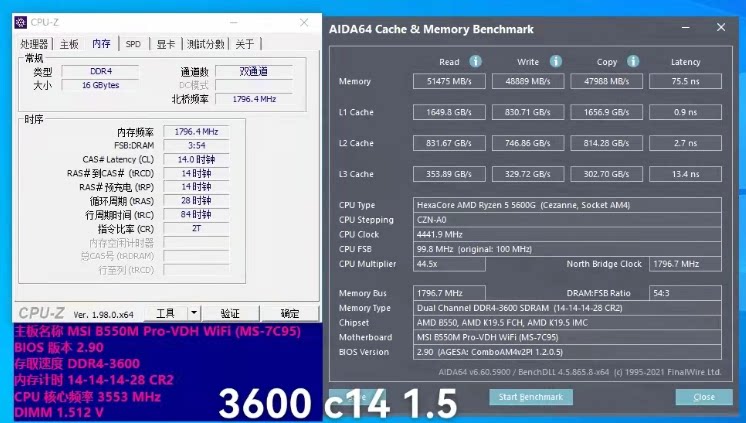Click the CPU Stepping value CZN-A0

tap(567, 220)
